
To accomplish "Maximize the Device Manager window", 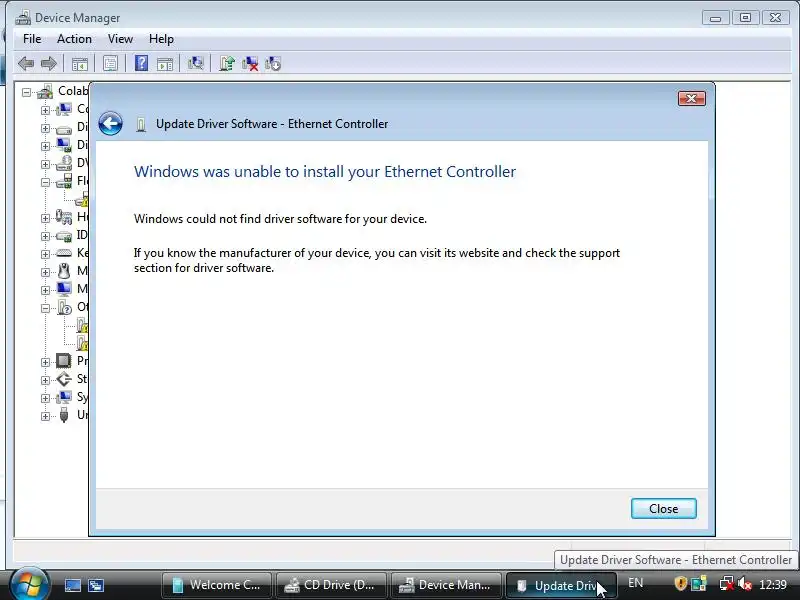I will (745, 18).
